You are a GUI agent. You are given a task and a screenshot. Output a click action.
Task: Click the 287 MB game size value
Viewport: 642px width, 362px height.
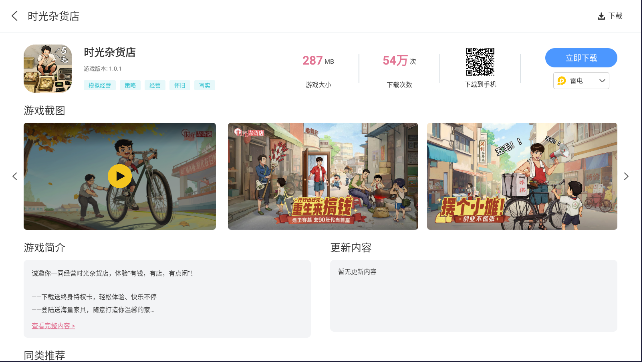318,61
